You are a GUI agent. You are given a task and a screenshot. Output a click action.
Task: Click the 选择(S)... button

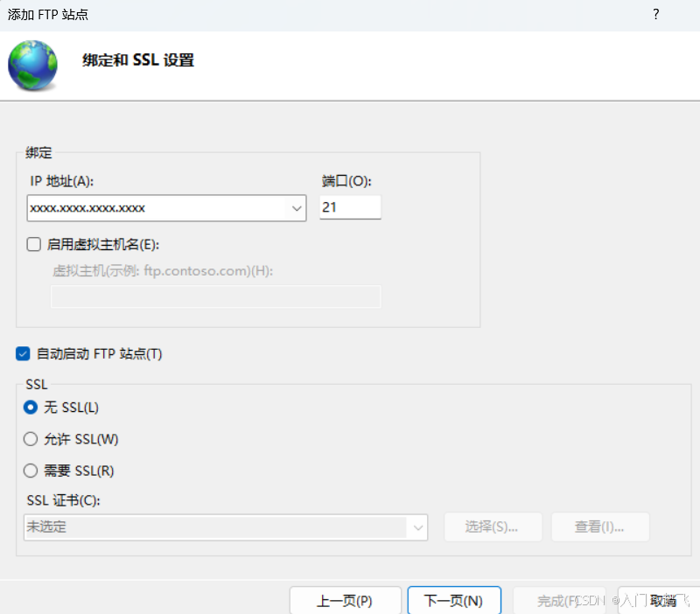493,527
